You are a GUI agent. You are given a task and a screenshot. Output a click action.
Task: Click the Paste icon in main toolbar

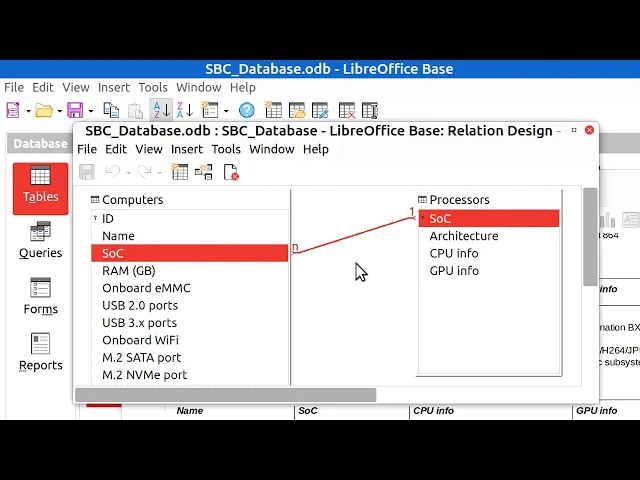tap(135, 110)
